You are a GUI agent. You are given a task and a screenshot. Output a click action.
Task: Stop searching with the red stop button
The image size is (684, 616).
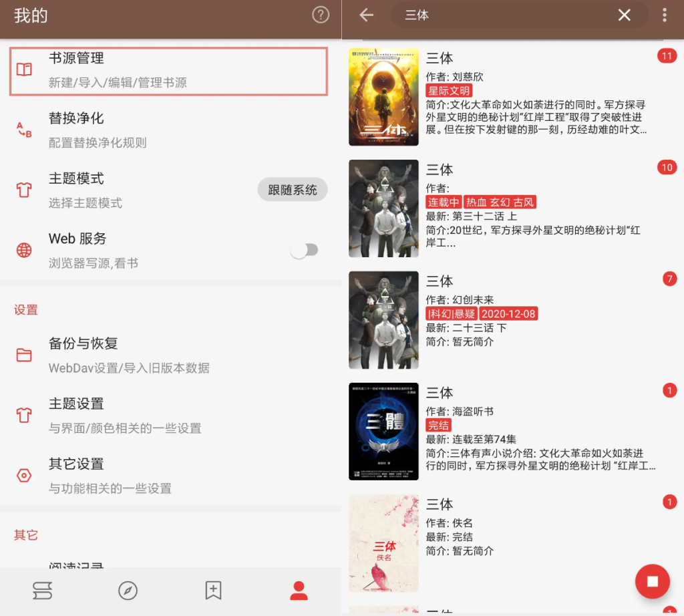pyautogui.click(x=652, y=581)
